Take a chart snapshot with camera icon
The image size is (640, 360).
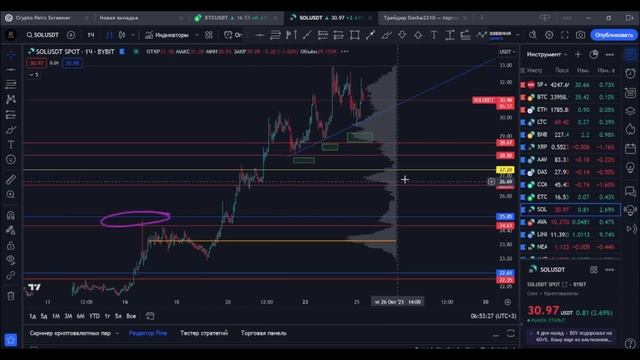pyautogui.click(x=580, y=35)
